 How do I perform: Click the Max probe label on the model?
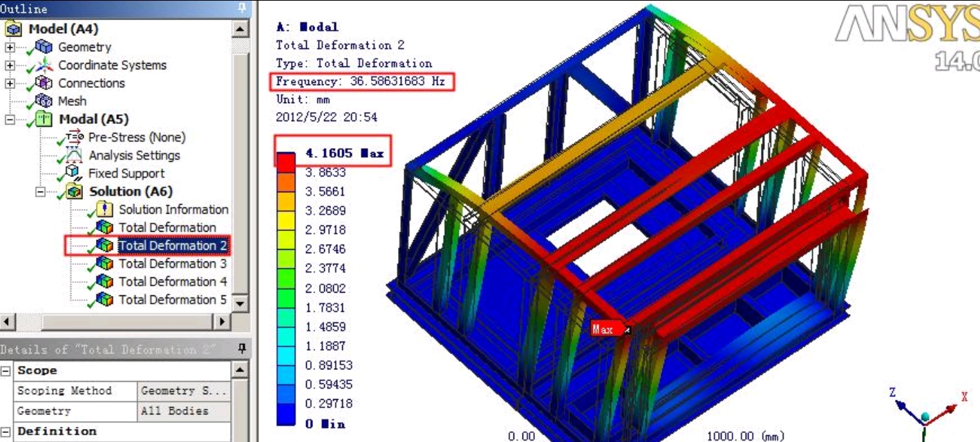[606, 329]
